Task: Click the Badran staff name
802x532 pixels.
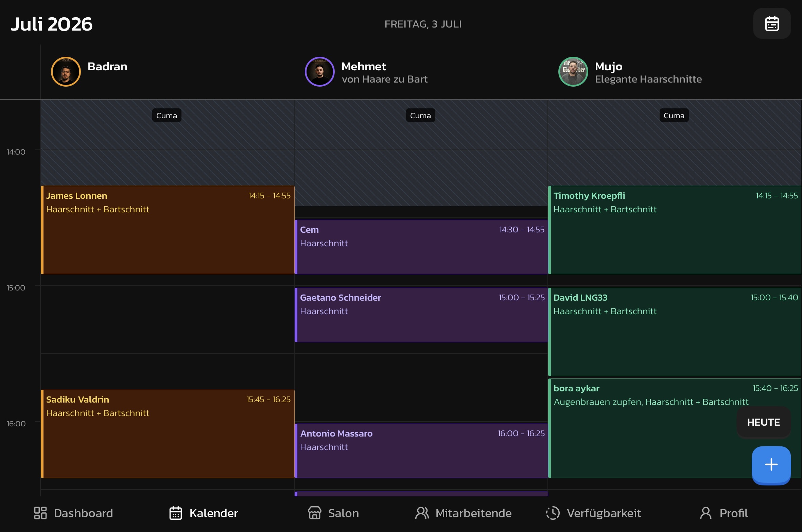Action: 107,66
